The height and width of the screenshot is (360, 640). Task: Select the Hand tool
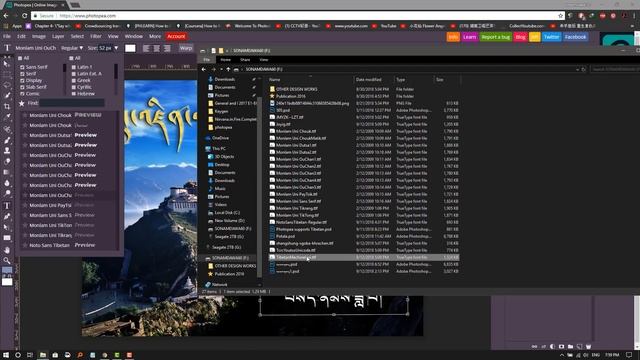tap(7, 250)
